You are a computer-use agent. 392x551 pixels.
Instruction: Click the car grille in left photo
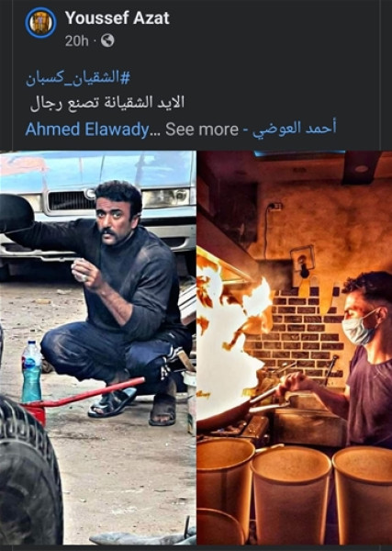(x=71, y=200)
